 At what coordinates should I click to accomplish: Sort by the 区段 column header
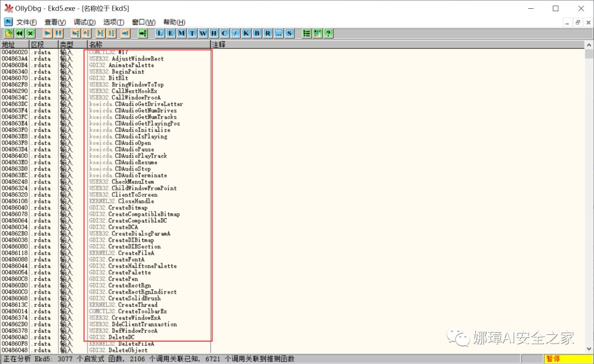[x=44, y=45]
